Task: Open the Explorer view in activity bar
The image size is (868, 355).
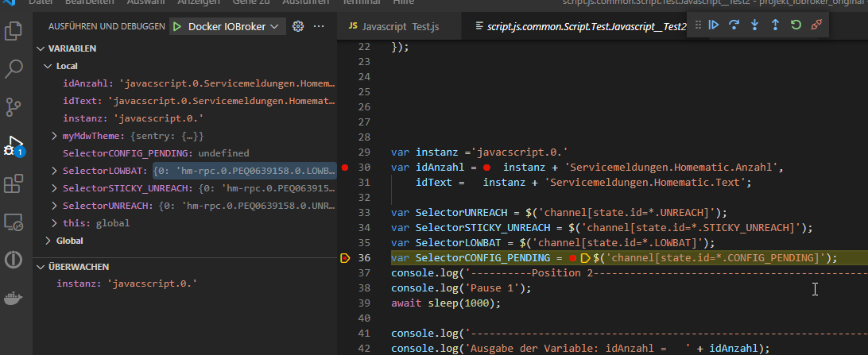Action: pyautogui.click(x=14, y=30)
